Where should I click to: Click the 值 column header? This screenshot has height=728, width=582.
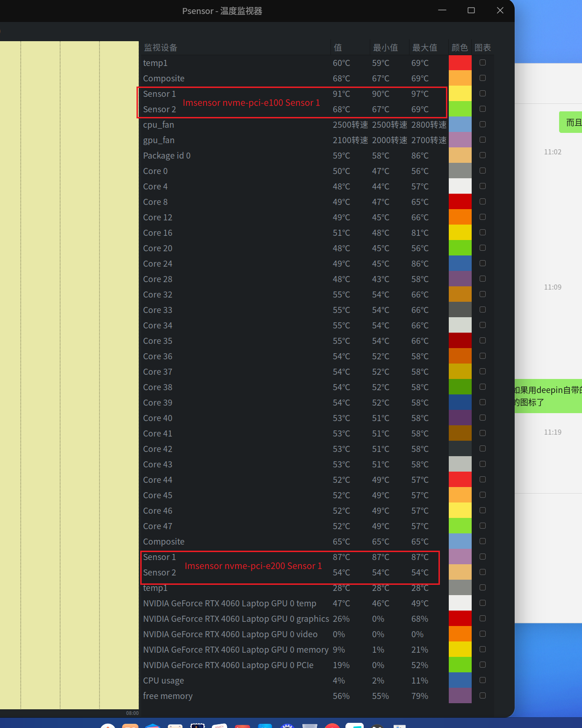[338, 48]
